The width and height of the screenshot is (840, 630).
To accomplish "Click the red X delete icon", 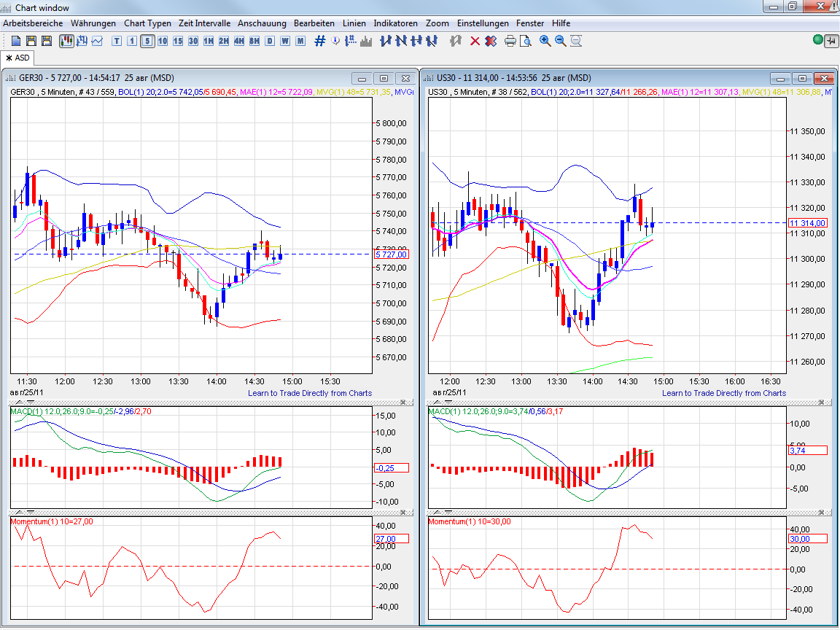I will click(475, 41).
